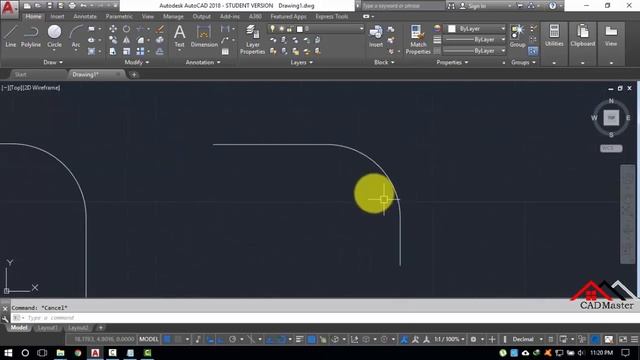Click MODEL button in status bar
The width and height of the screenshot is (640, 360).
[x=149, y=339]
